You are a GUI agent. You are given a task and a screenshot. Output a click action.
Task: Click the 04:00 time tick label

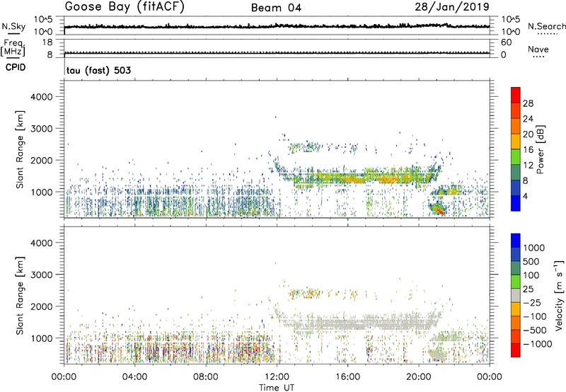(135, 377)
